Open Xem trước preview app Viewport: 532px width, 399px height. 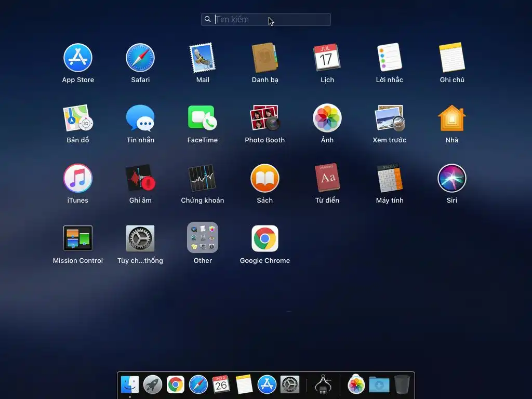[x=390, y=118]
